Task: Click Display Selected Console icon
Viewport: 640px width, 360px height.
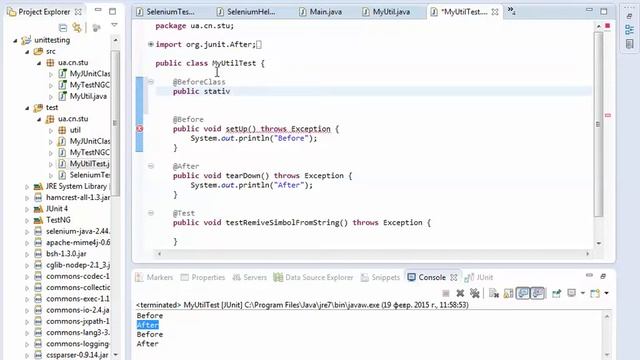Action: click(x=571, y=293)
